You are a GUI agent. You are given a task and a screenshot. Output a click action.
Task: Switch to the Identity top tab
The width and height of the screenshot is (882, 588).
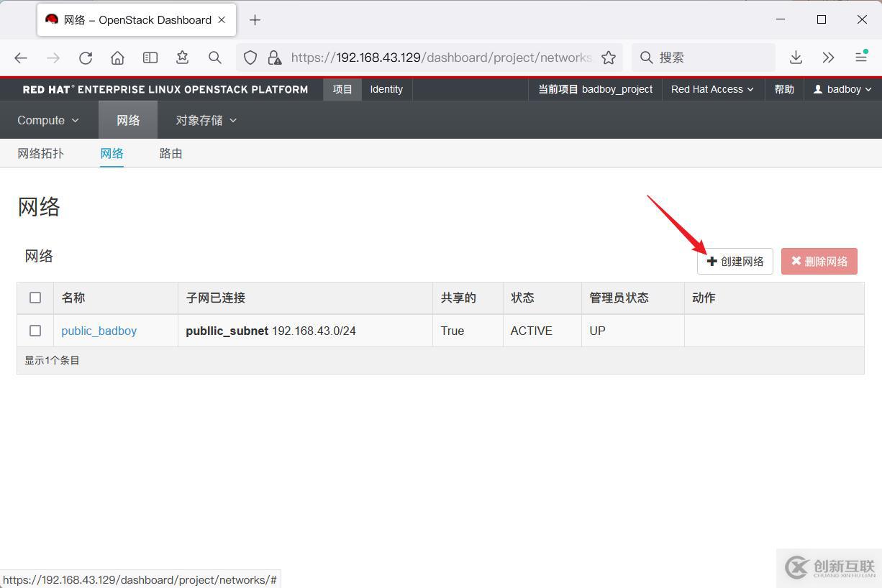[x=386, y=89]
